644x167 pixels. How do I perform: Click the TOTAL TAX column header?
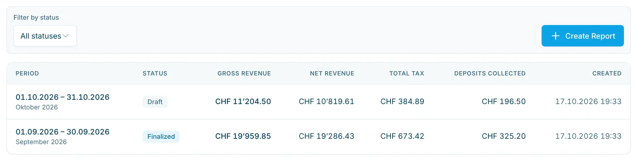point(407,73)
